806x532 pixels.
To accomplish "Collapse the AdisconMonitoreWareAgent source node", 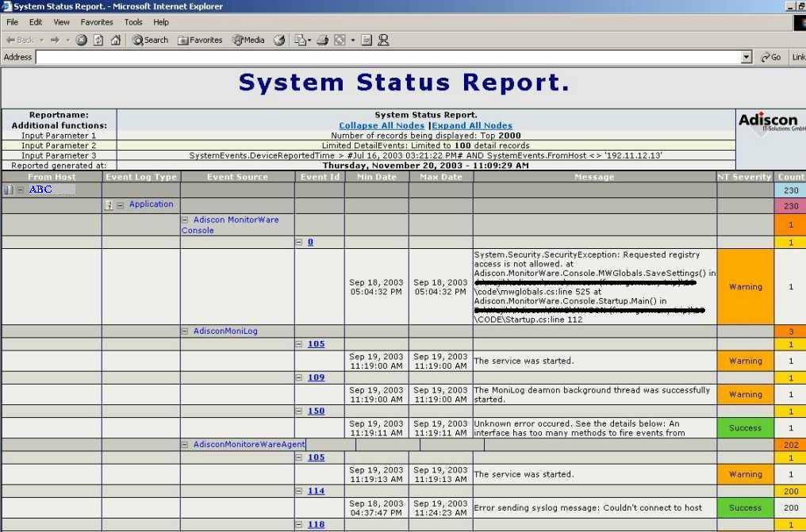I will pyautogui.click(x=185, y=445).
